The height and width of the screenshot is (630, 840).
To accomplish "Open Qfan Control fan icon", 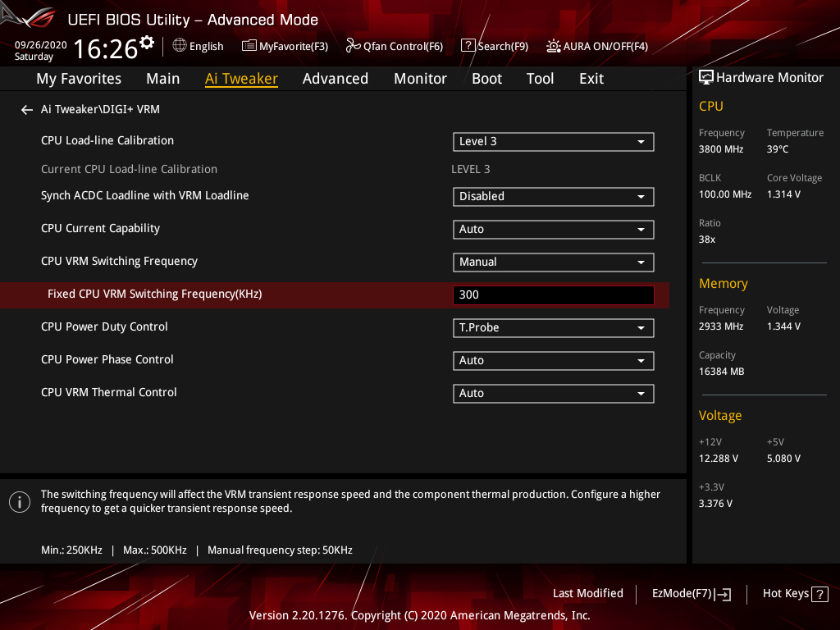I will 353,46.
